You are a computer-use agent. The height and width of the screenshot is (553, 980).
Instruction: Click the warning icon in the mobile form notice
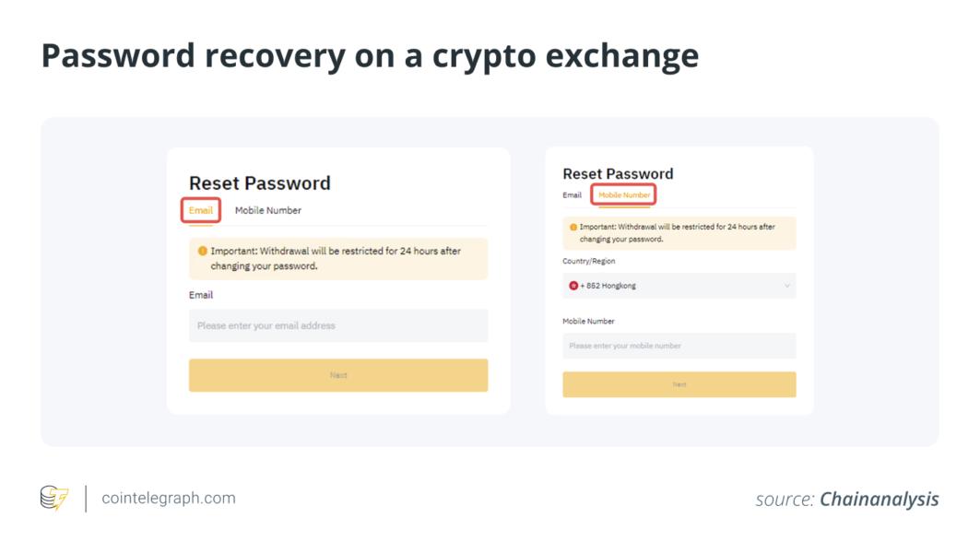click(573, 227)
